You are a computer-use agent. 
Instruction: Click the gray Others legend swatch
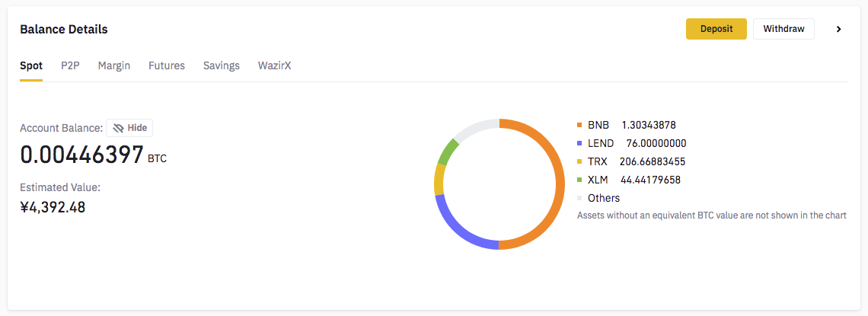coord(579,198)
